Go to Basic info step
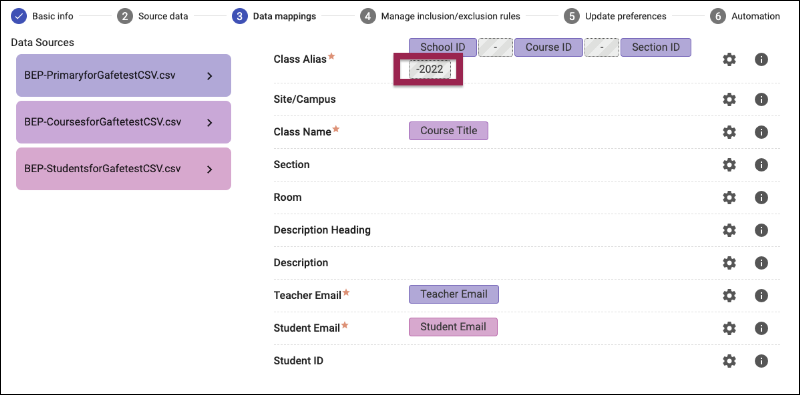The width and height of the screenshot is (800, 395). point(42,16)
